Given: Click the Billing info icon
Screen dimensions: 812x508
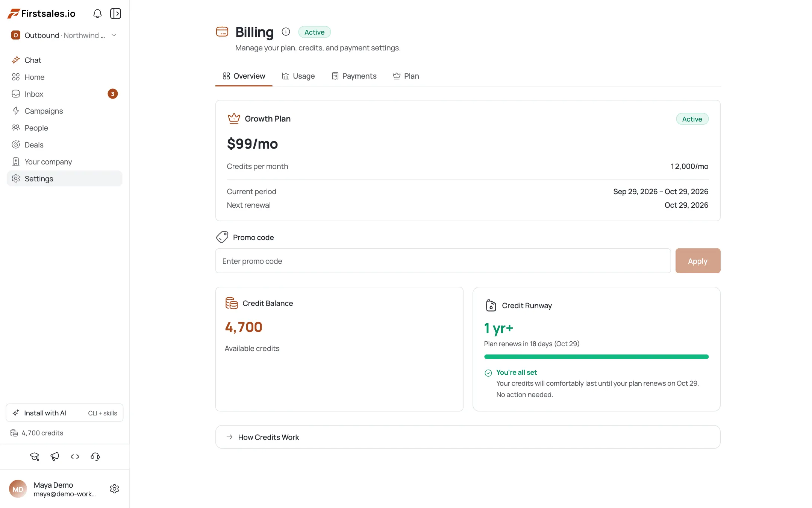Looking at the screenshot, I should 286,32.
